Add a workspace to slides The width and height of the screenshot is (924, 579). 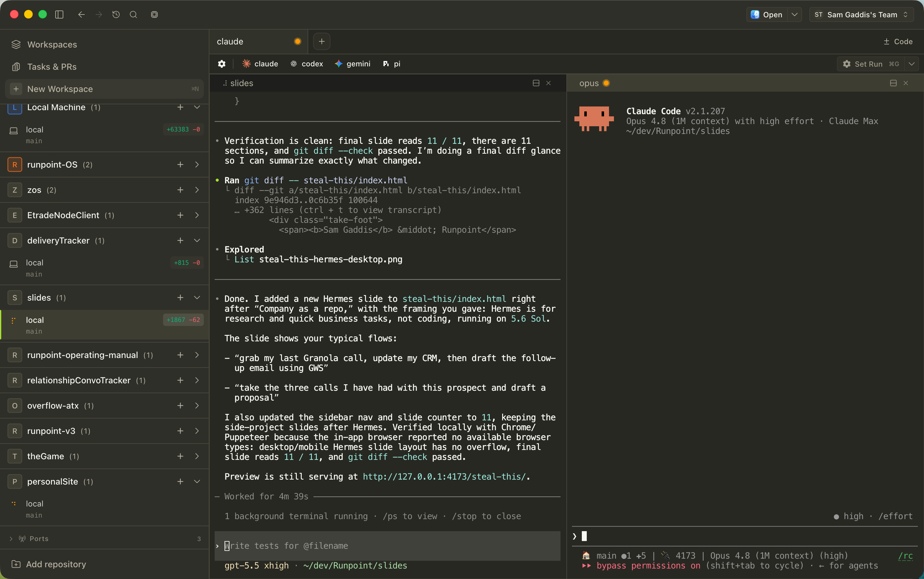point(180,298)
